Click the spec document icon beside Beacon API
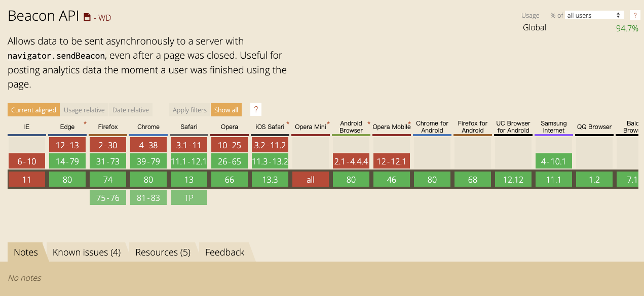 point(87,18)
